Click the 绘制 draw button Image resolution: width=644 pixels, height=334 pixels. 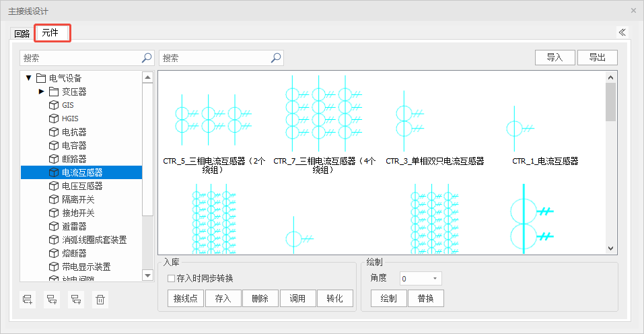388,298
